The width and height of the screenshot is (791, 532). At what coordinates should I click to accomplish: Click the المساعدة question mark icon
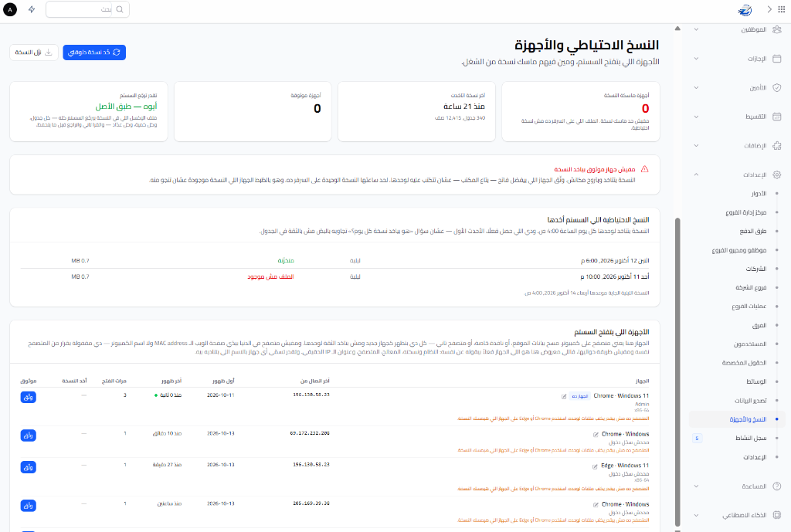[x=777, y=486]
